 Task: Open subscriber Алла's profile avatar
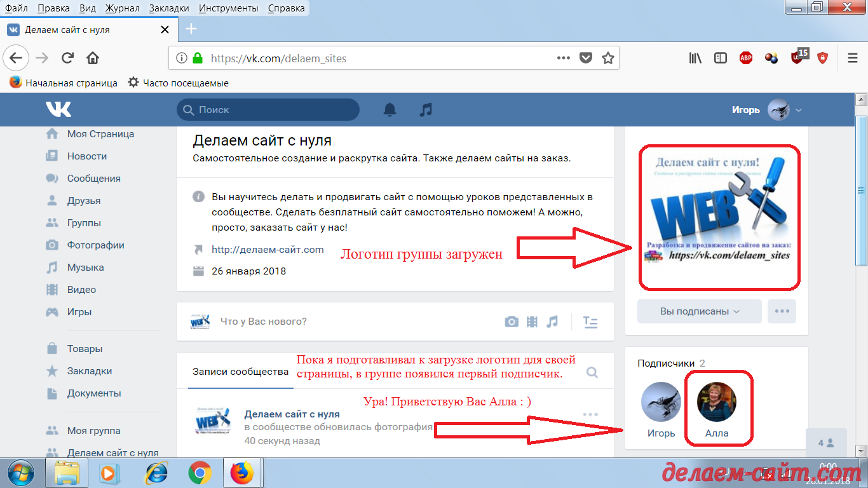click(x=717, y=402)
